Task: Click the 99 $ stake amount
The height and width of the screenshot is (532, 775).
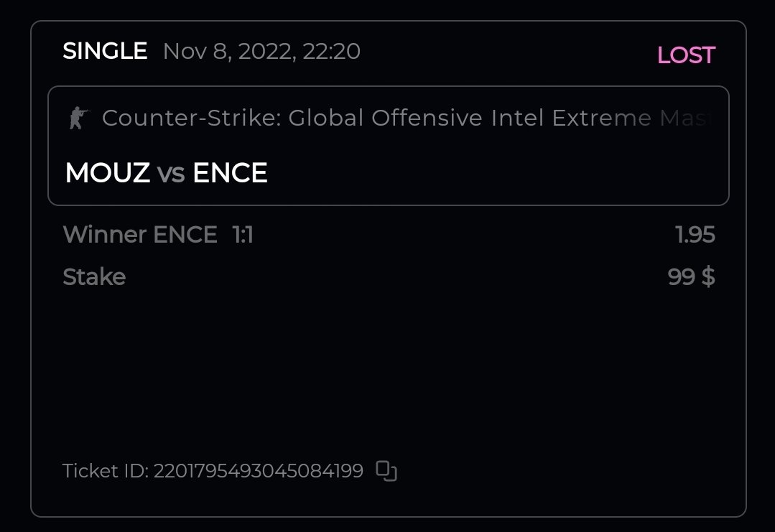Action: [x=691, y=277]
